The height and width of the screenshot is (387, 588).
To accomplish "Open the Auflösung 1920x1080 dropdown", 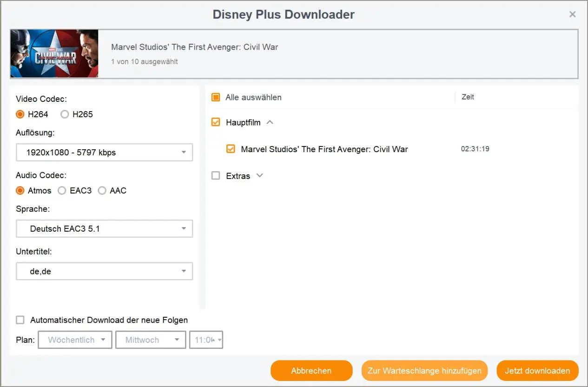I will [x=104, y=152].
